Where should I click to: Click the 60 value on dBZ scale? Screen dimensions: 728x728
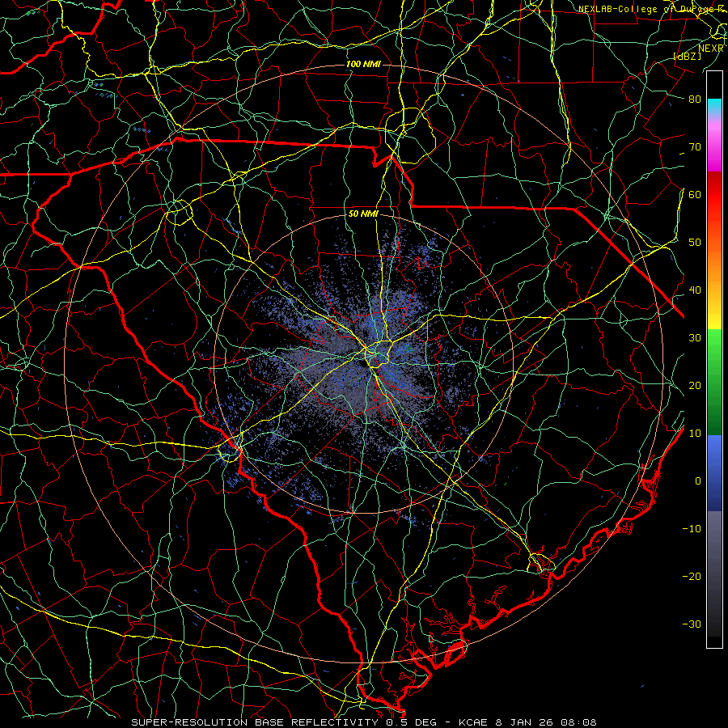695,194
